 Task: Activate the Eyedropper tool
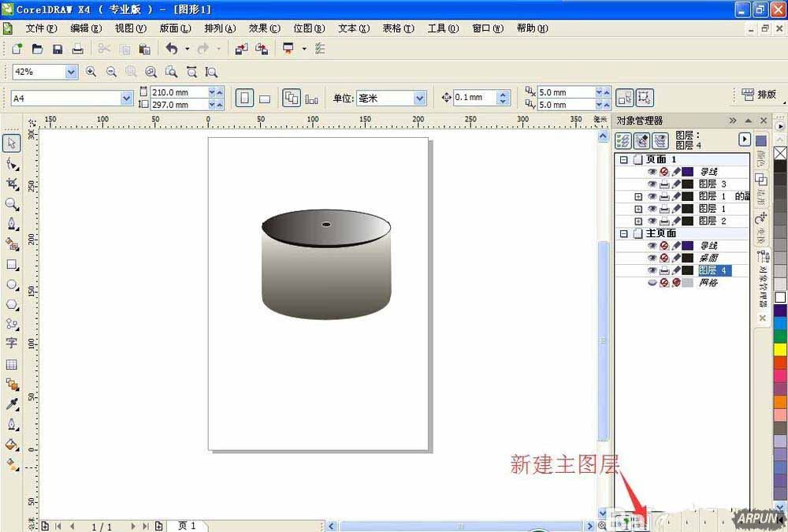pyautogui.click(x=12, y=404)
